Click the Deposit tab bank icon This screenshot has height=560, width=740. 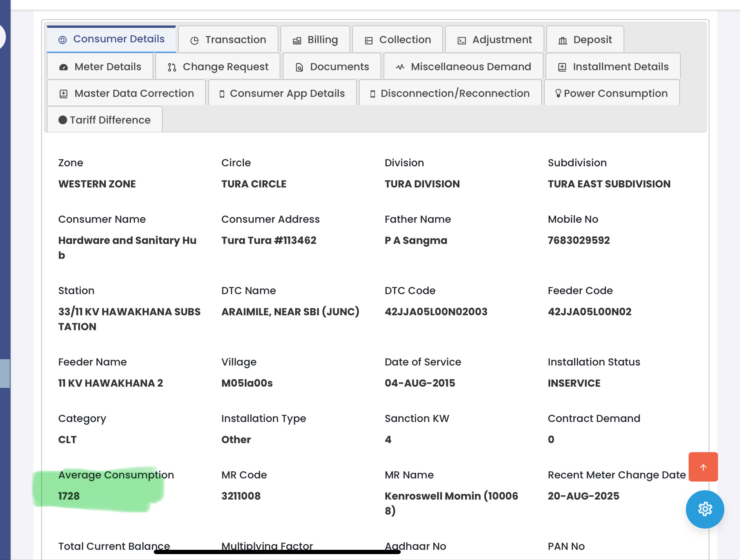coord(563,40)
